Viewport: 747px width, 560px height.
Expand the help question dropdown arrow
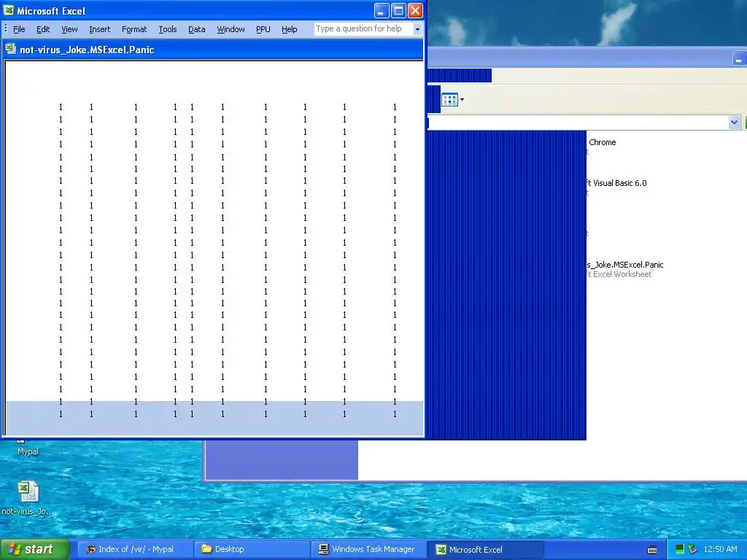[417, 29]
